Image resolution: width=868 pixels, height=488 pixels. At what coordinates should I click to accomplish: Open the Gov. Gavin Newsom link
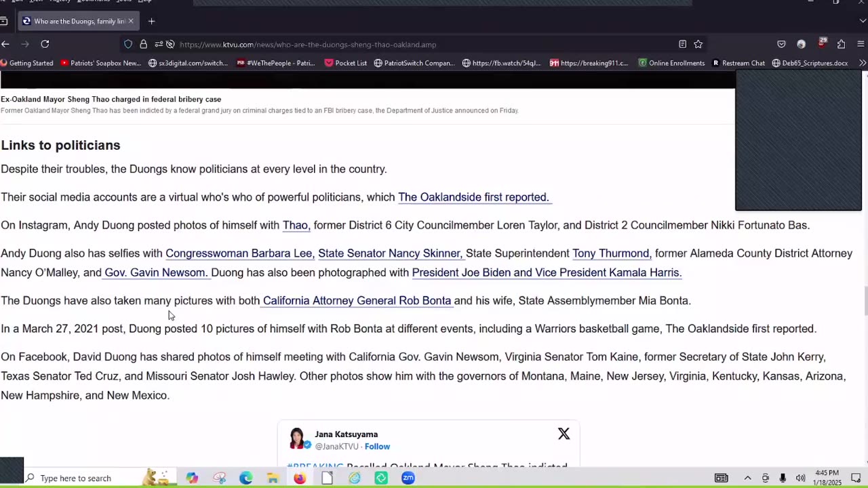point(155,272)
